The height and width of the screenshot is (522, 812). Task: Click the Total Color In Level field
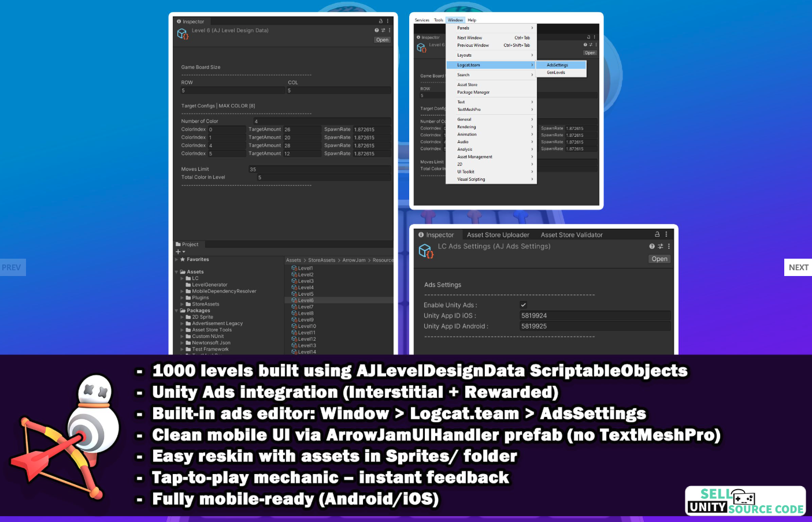pyautogui.click(x=324, y=177)
